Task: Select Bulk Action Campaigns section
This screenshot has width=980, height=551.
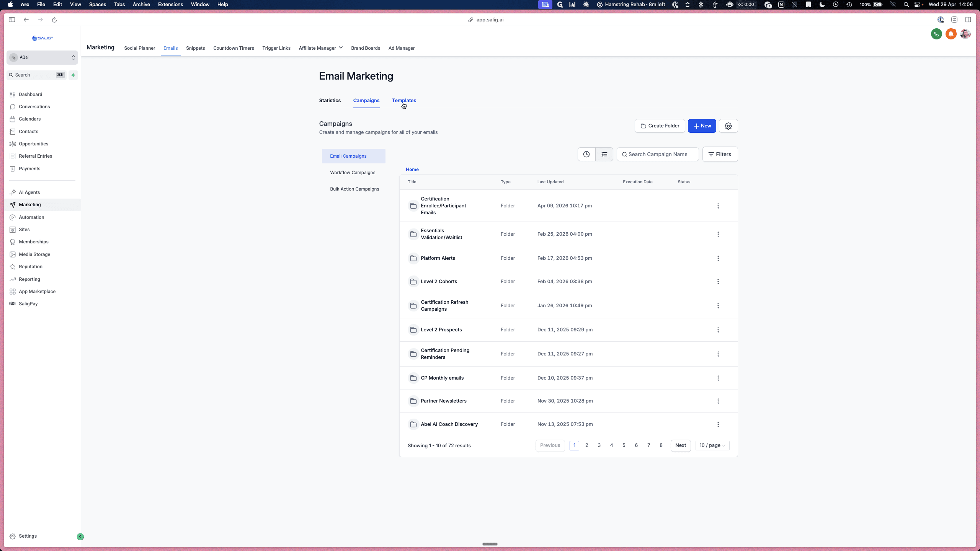Action: [354, 189]
